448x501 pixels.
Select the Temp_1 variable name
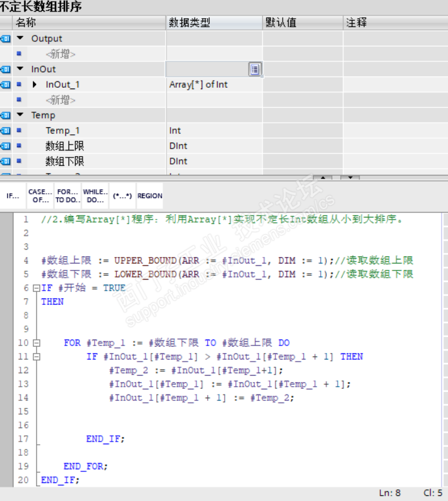63,130
